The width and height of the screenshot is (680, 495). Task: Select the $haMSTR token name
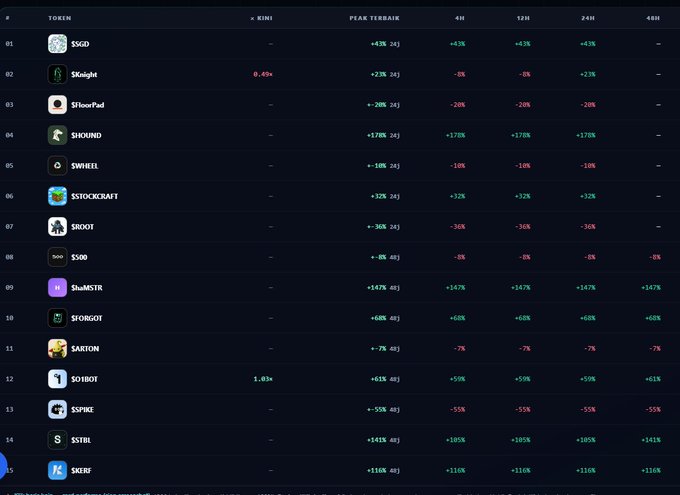click(87, 288)
